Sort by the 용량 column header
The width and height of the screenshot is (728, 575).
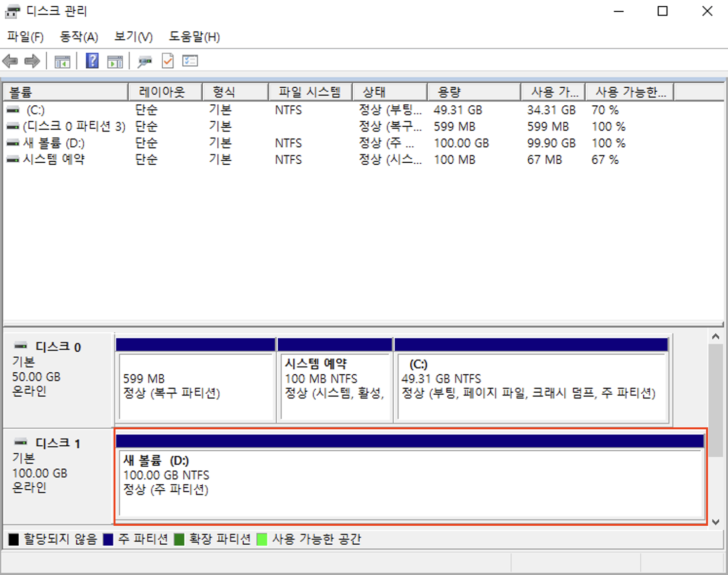coord(474,92)
